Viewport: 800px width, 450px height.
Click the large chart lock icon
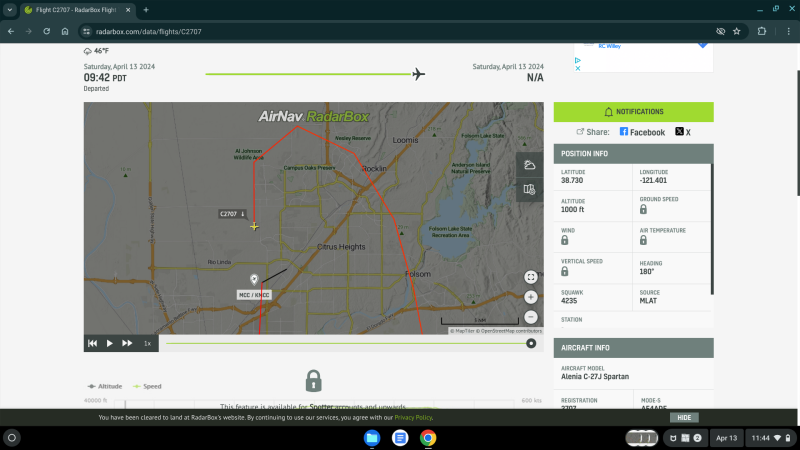[x=313, y=381]
